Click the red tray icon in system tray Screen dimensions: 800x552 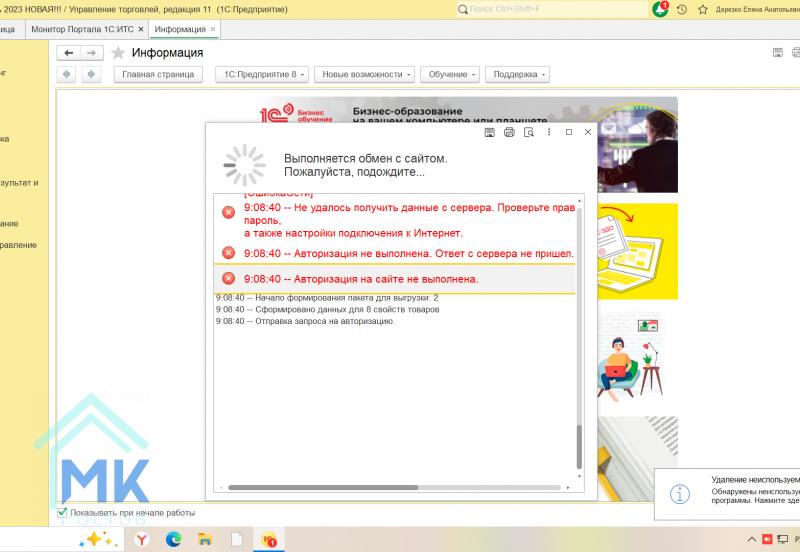pyautogui.click(x=767, y=539)
